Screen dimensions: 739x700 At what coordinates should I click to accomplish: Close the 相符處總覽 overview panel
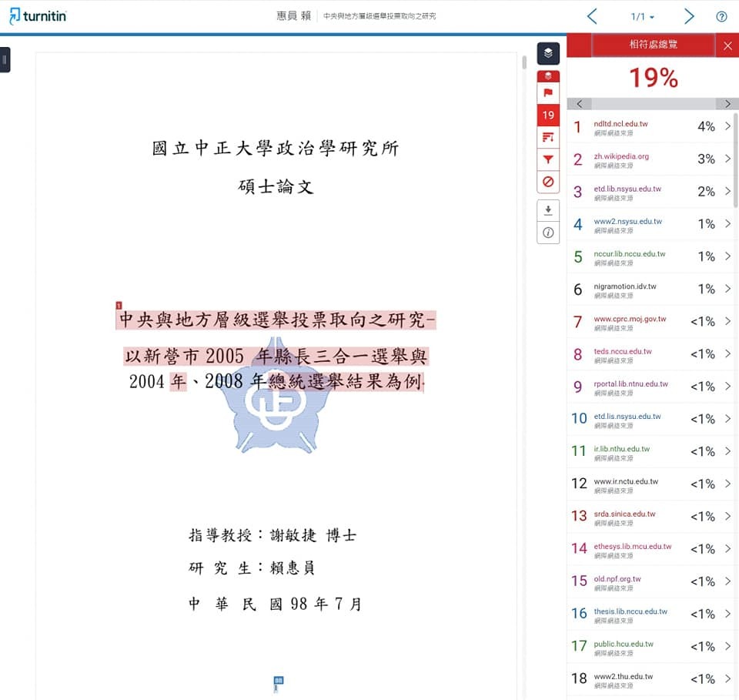coord(727,45)
